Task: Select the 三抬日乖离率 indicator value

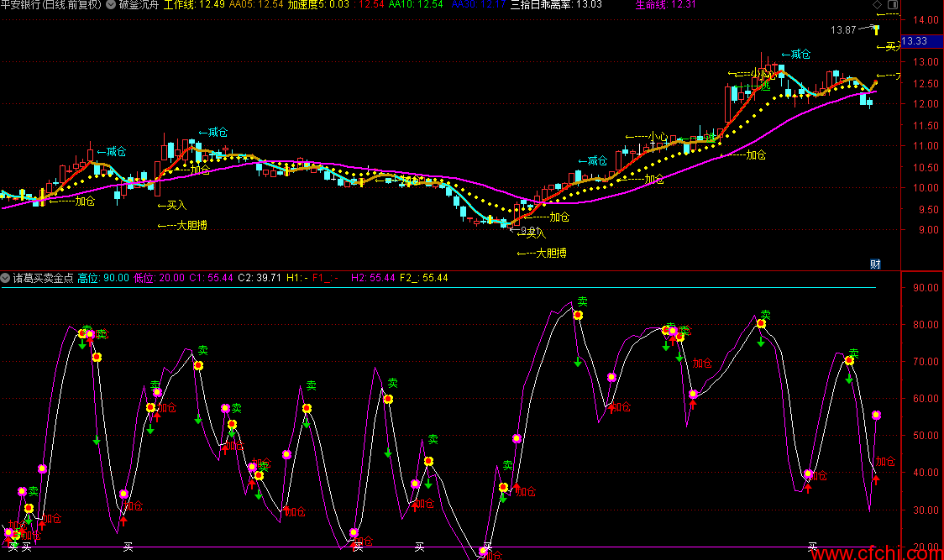Action: point(555,5)
